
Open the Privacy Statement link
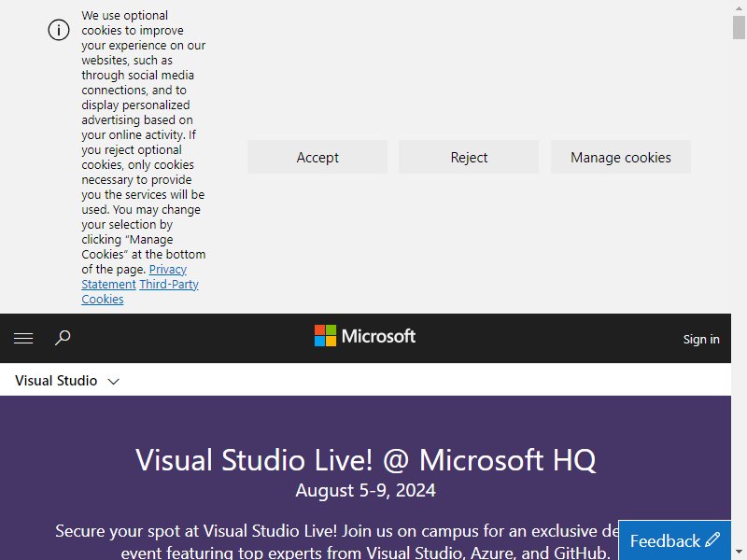(x=134, y=276)
